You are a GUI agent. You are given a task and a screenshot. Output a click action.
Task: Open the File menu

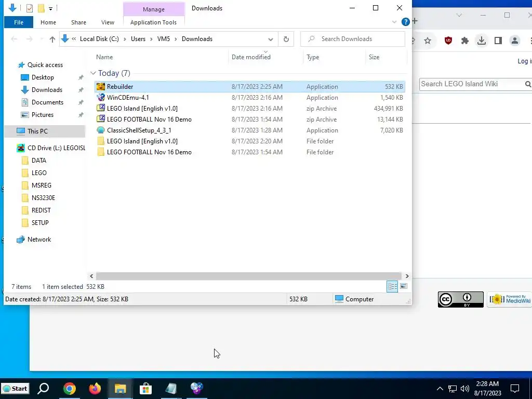pos(19,22)
